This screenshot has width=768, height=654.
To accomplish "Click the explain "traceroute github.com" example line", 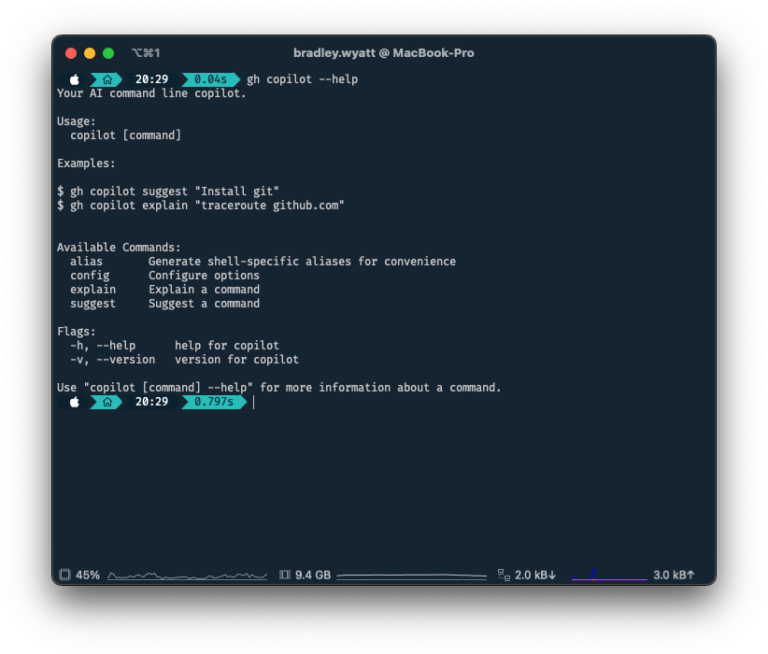I will (x=201, y=205).
